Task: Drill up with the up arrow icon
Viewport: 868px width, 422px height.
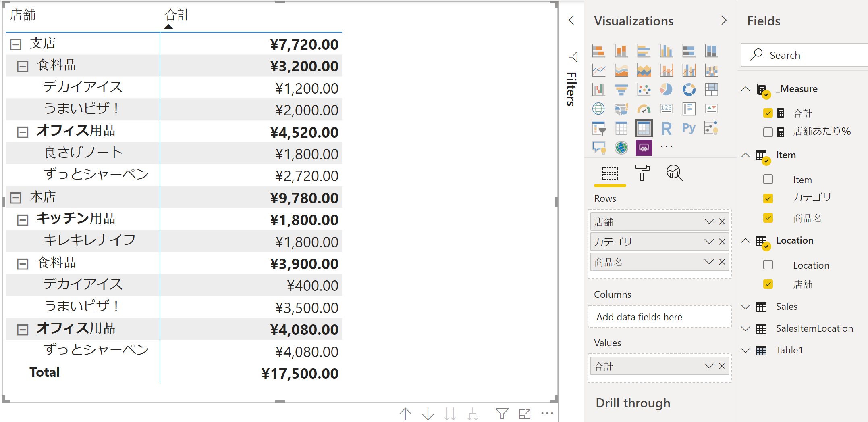Action: click(x=405, y=414)
